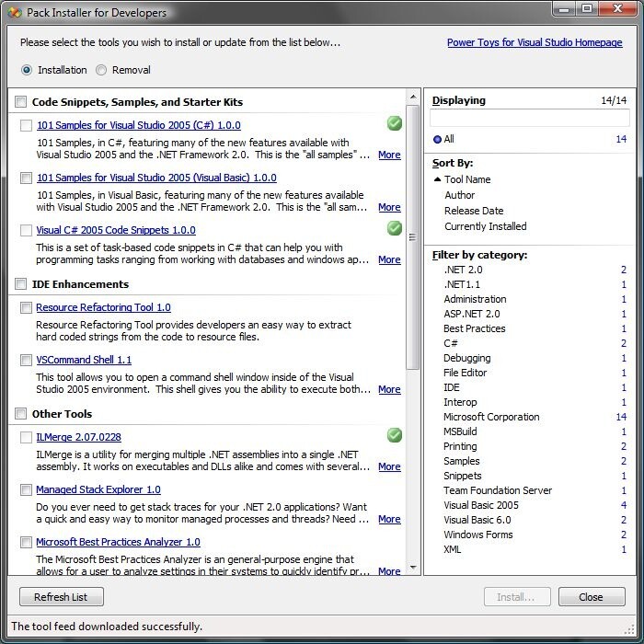This screenshot has width=644, height=644.
Task: Open Microsoft Best Practices Analyzer 1.0 link
Action: tap(118, 542)
